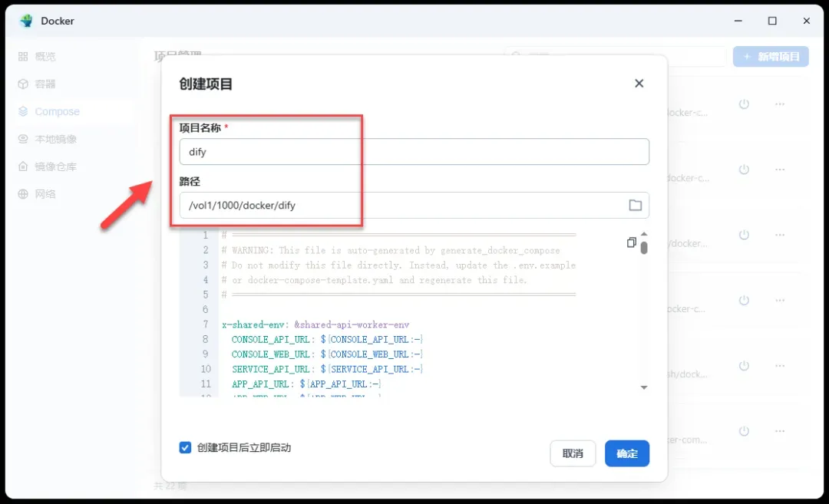Viewport: 829px width, 504px height.
Task: Open more-options menu of second project row
Action: tap(780, 170)
